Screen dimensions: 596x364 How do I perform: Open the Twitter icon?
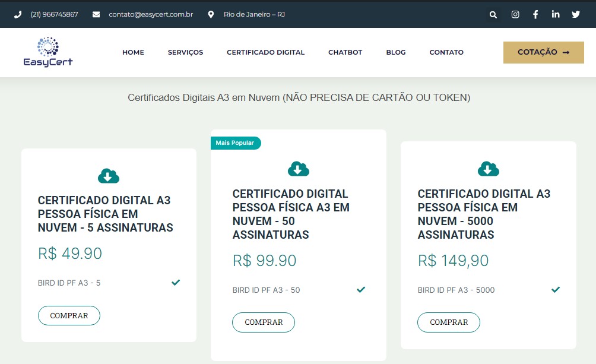[x=576, y=14]
